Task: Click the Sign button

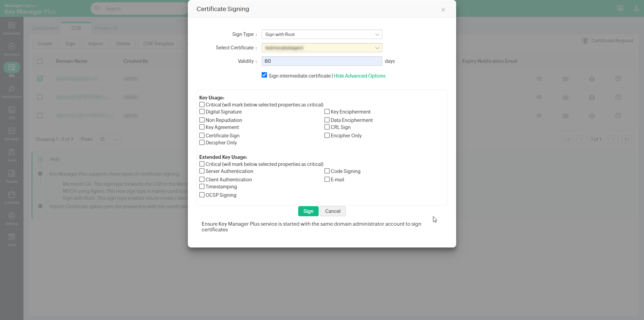Action: (308, 211)
